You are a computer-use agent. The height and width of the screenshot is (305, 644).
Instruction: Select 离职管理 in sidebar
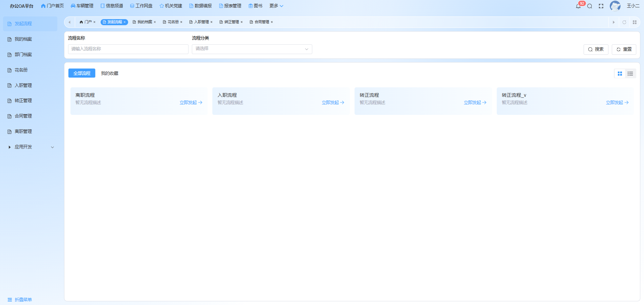[x=30, y=132]
